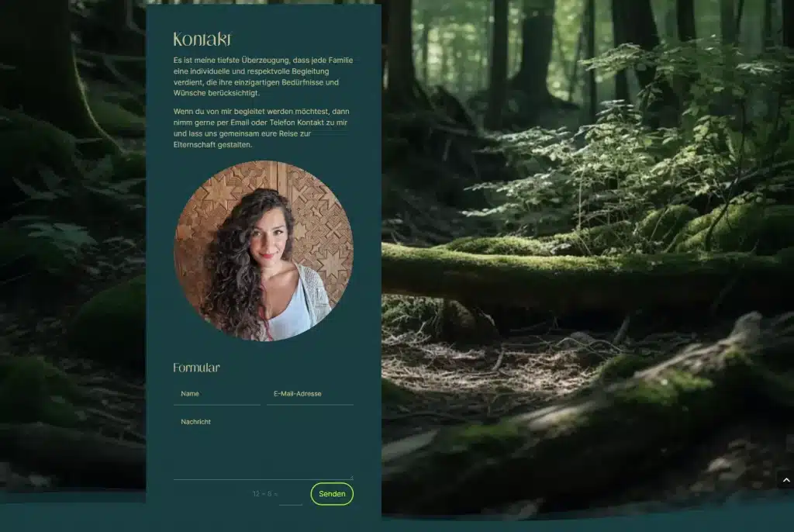Click the paragraph starting "Es ist meine"

point(263,76)
